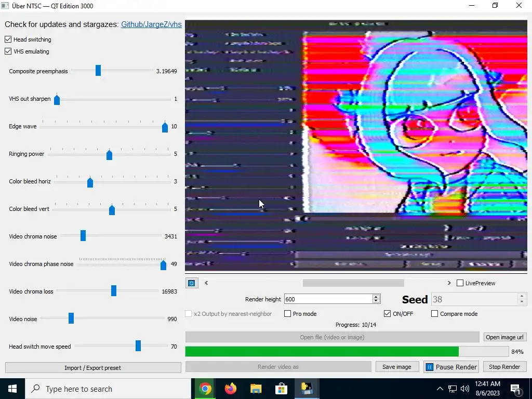Toggle the VHS emulating checkbox

(8, 51)
